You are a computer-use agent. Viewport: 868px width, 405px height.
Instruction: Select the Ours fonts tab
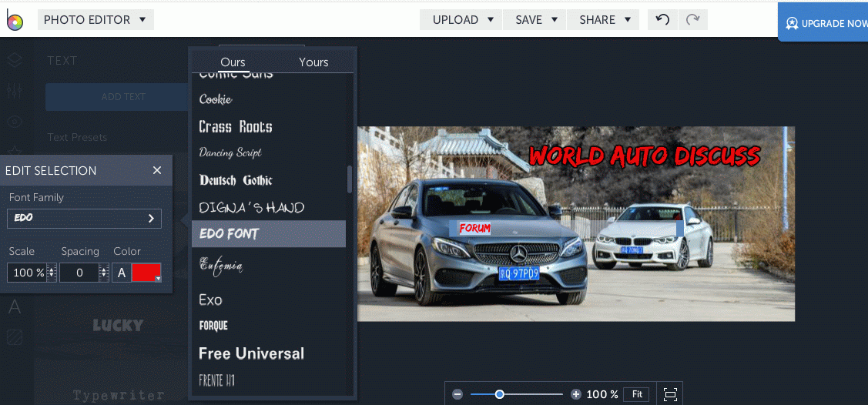pos(233,62)
